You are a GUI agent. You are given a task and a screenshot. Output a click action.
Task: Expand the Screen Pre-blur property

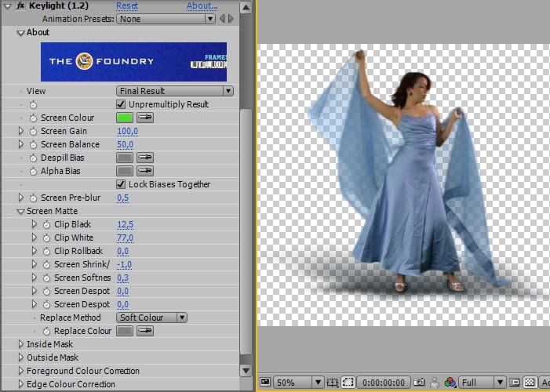(20, 198)
